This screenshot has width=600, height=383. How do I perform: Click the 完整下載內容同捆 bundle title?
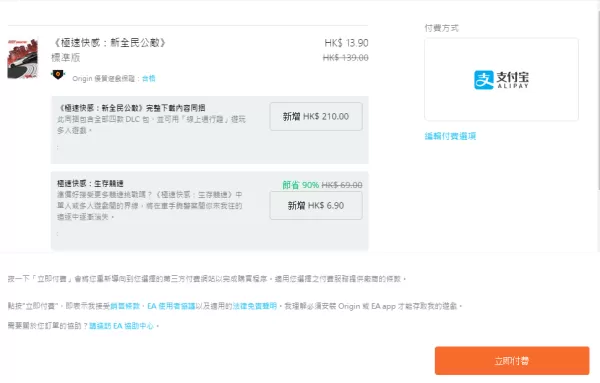(x=131, y=108)
